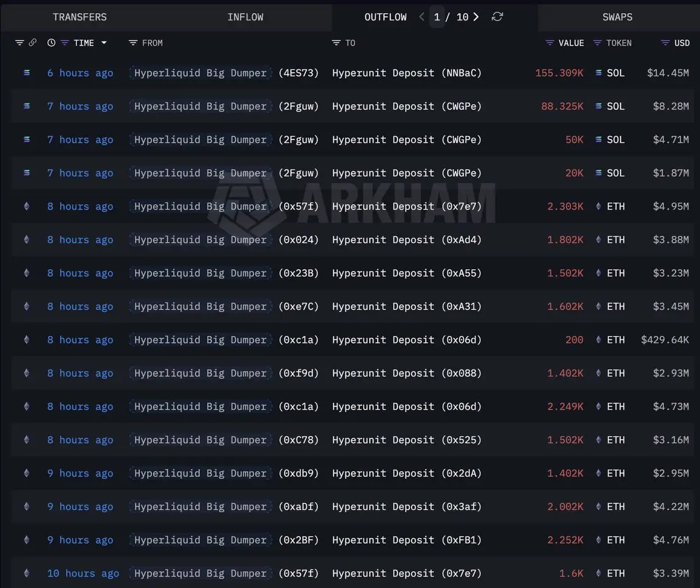Click the clock icon next to TIME

pyautogui.click(x=51, y=43)
